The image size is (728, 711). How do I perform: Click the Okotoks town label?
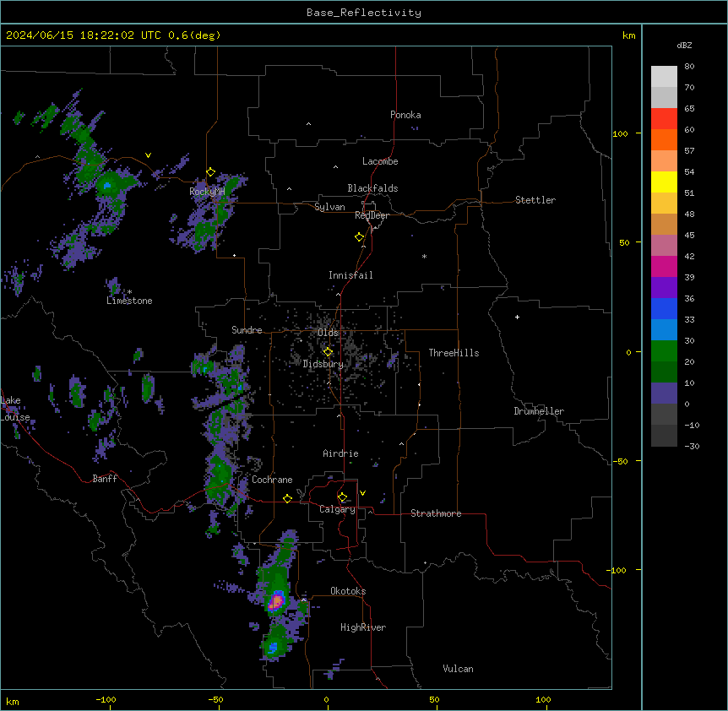(348, 591)
